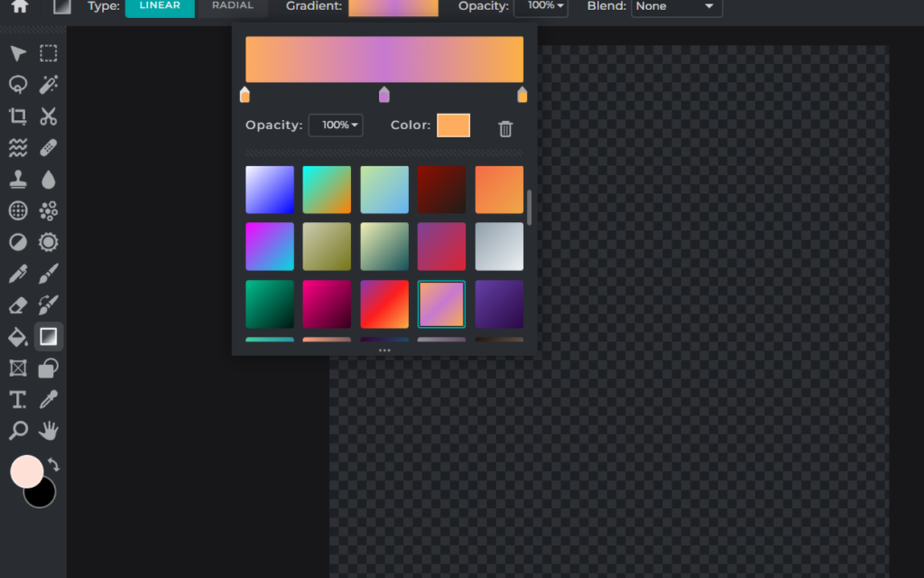
Task: Expand the gradient presets panel with dots
Action: pos(384,350)
